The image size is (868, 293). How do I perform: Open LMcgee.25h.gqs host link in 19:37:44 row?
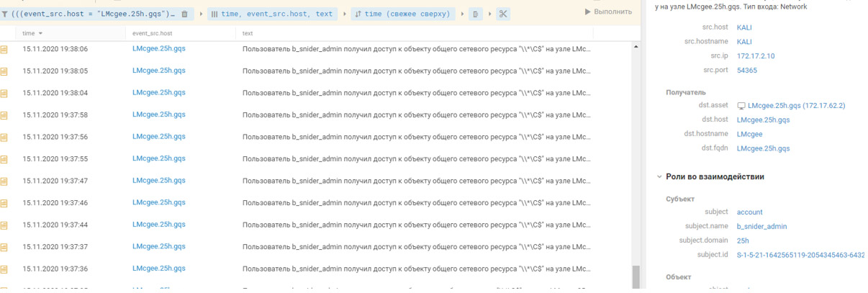click(159, 224)
